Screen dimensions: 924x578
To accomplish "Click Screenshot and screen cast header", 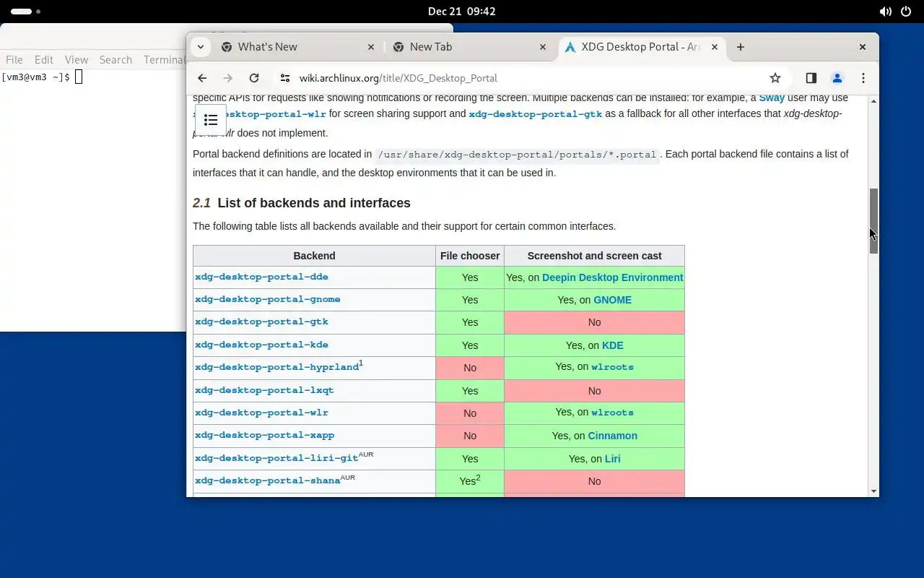I will pos(594,256).
